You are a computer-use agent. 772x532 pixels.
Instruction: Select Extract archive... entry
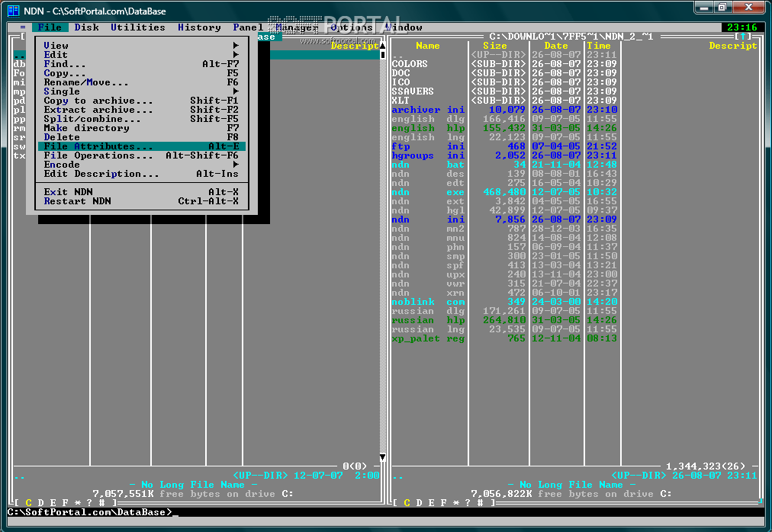(x=141, y=110)
